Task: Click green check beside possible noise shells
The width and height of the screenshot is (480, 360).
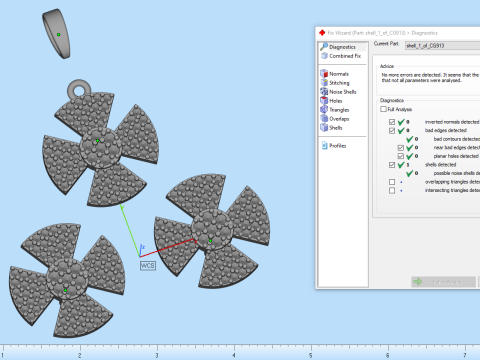Action: pos(410,173)
